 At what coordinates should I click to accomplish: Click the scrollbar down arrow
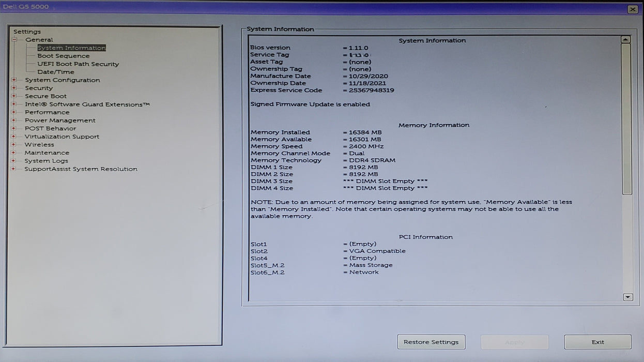pyautogui.click(x=627, y=297)
